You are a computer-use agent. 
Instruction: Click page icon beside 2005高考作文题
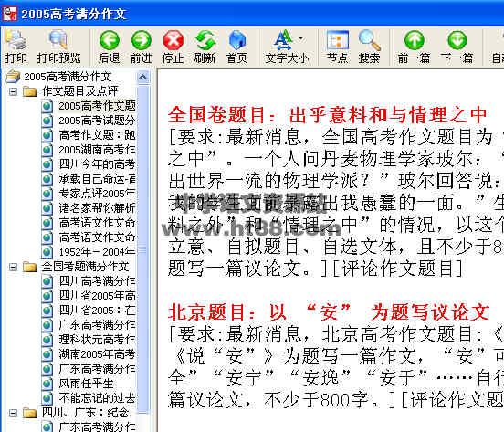47,106
